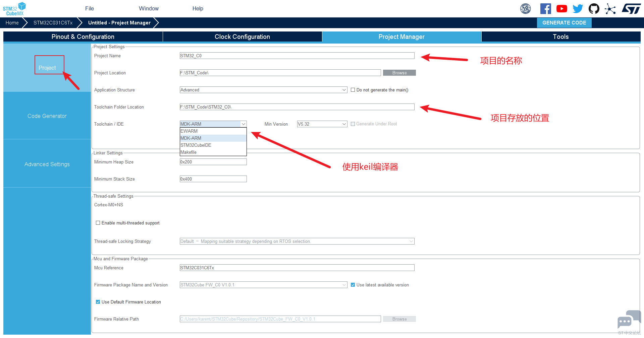Open the GitHub icon
Viewport: 644px width, 338px height.
point(594,9)
